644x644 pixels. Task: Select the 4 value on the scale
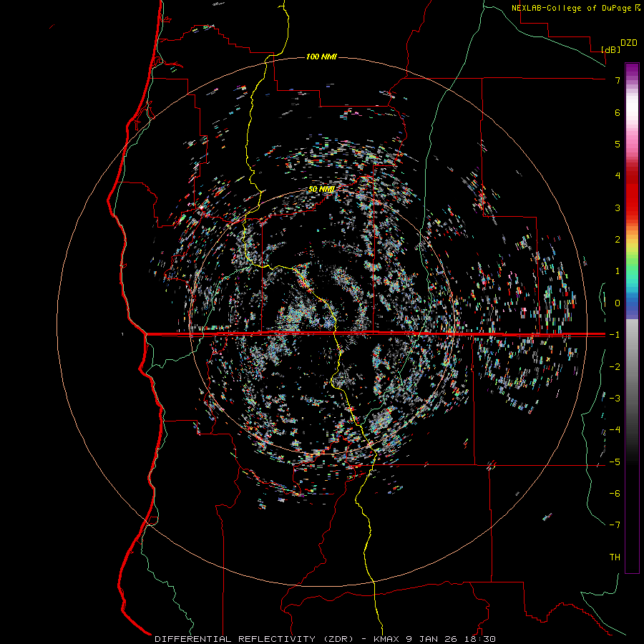[618, 176]
